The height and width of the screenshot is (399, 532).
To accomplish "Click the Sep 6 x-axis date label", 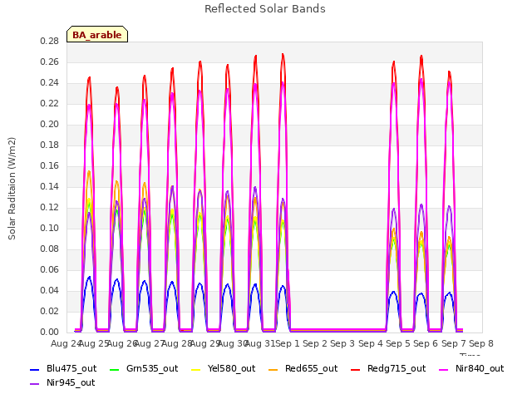I will coord(426,343).
